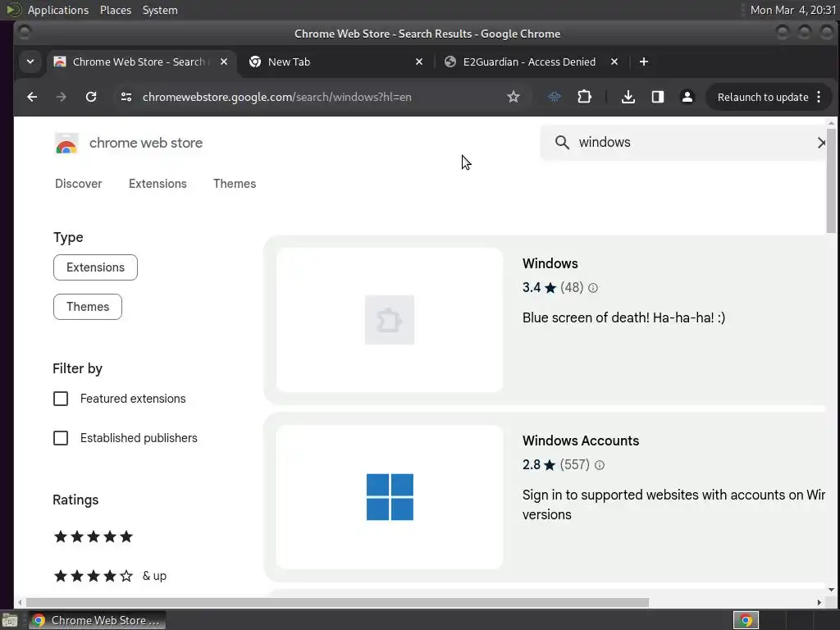Click the Windows extension placeholder thumbnail
Image resolution: width=840 pixels, height=630 pixels.
[x=390, y=320]
